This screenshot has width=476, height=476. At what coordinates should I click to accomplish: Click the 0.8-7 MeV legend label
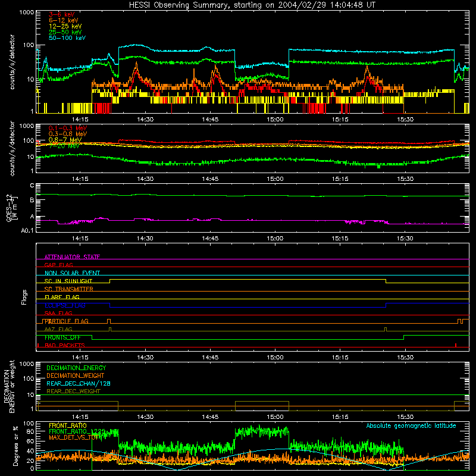pyautogui.click(x=65, y=140)
